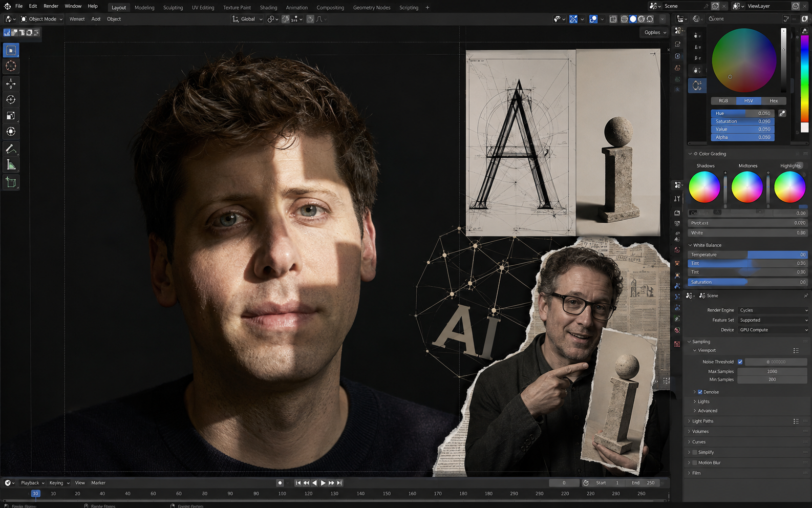Click the Play animation button

click(x=323, y=483)
